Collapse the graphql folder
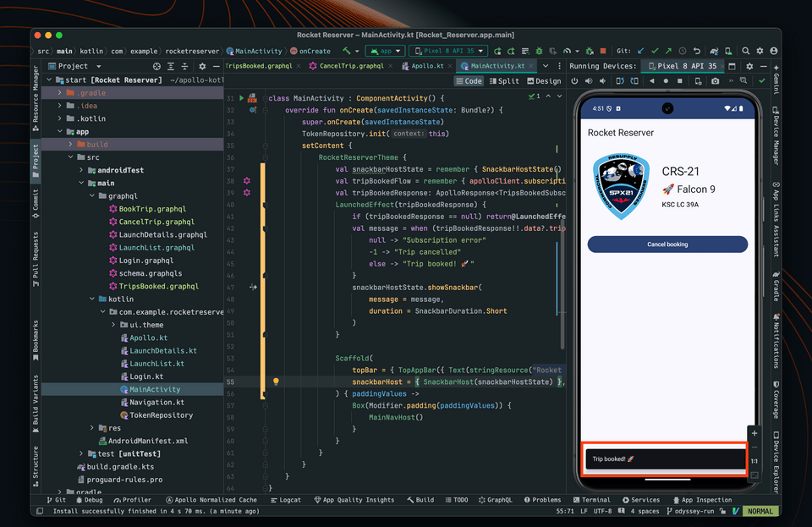 (x=91, y=195)
